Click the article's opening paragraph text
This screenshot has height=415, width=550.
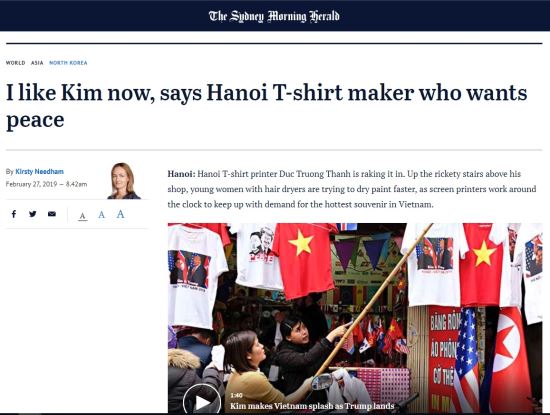click(x=352, y=189)
